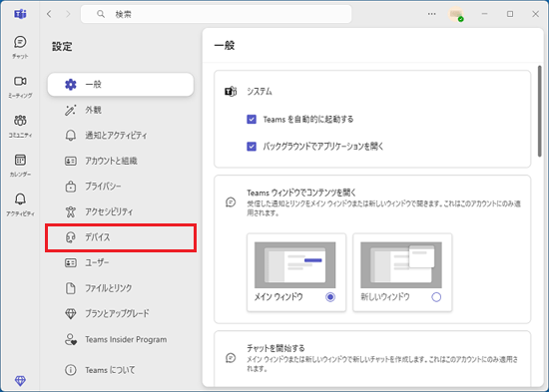The image size is (549, 392).
Task: Open the コミュニティ people icon
Action: point(20,121)
